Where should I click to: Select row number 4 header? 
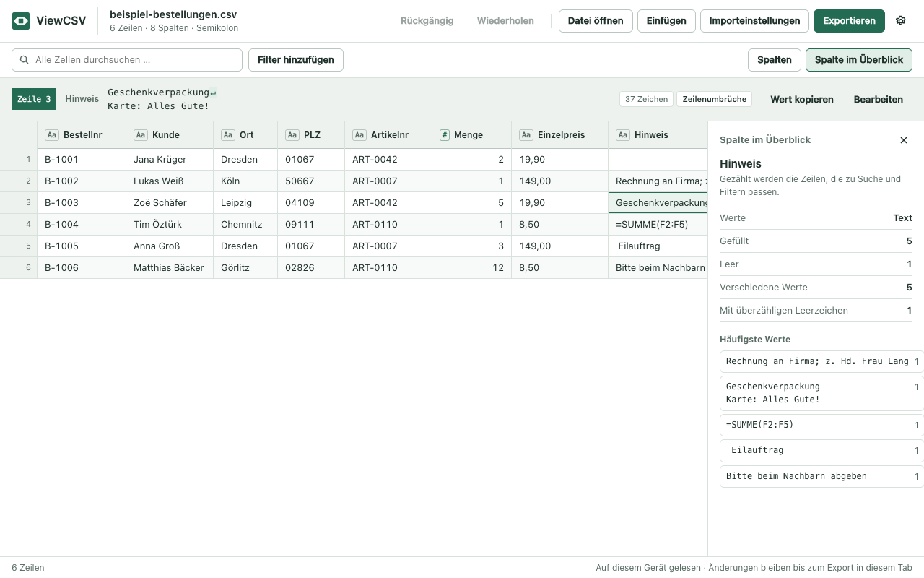click(x=19, y=225)
